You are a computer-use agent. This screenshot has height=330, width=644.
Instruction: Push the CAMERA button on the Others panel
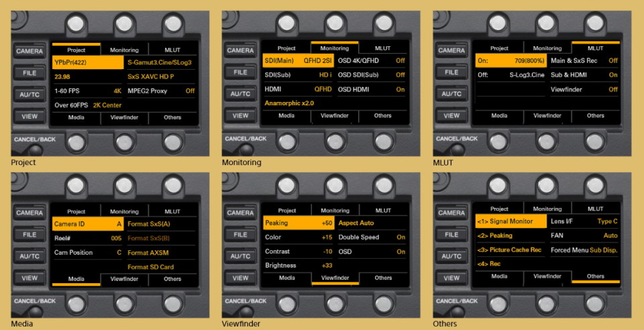coord(451,213)
